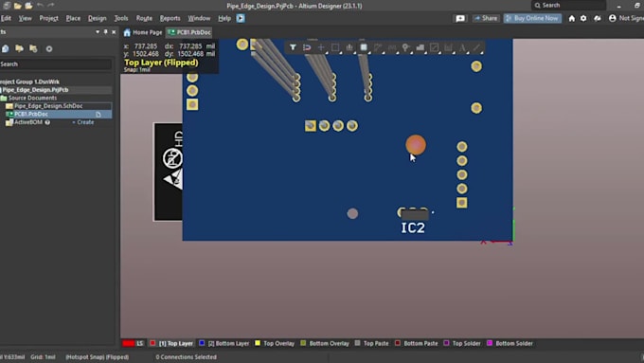Open the Route menu

coord(144,18)
